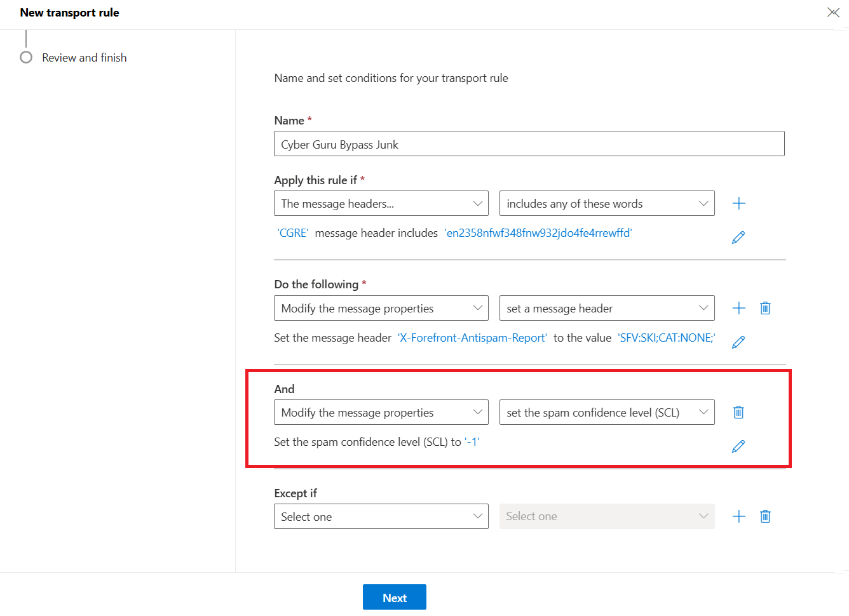Image resolution: width=849 pixels, height=616 pixels.
Task: Open the 'en2358nfwf348fnw932jdo4fe4rrewffd' value link
Action: pyautogui.click(x=538, y=233)
